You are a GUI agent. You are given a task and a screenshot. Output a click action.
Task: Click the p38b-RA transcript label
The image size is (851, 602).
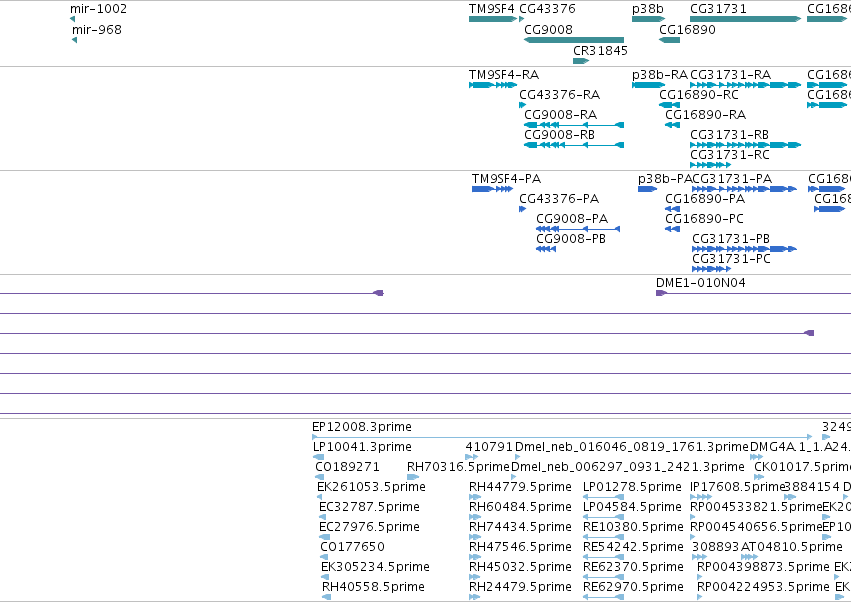click(659, 74)
